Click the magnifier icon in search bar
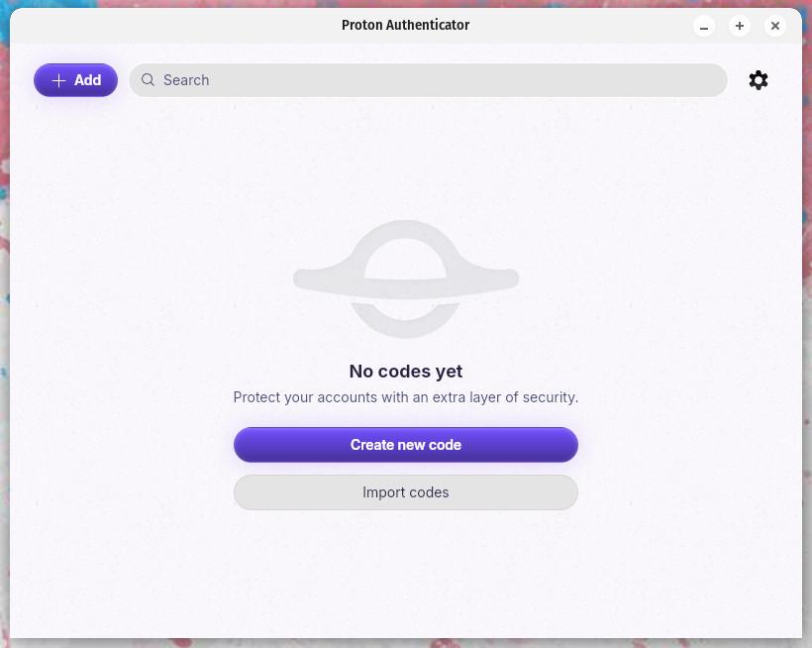Image resolution: width=812 pixels, height=648 pixels. pyautogui.click(x=148, y=80)
